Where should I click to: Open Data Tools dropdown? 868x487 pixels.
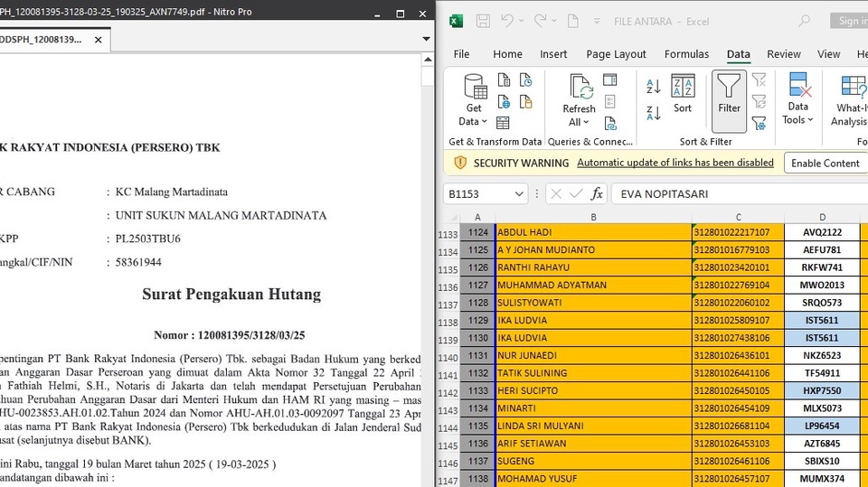click(x=797, y=99)
